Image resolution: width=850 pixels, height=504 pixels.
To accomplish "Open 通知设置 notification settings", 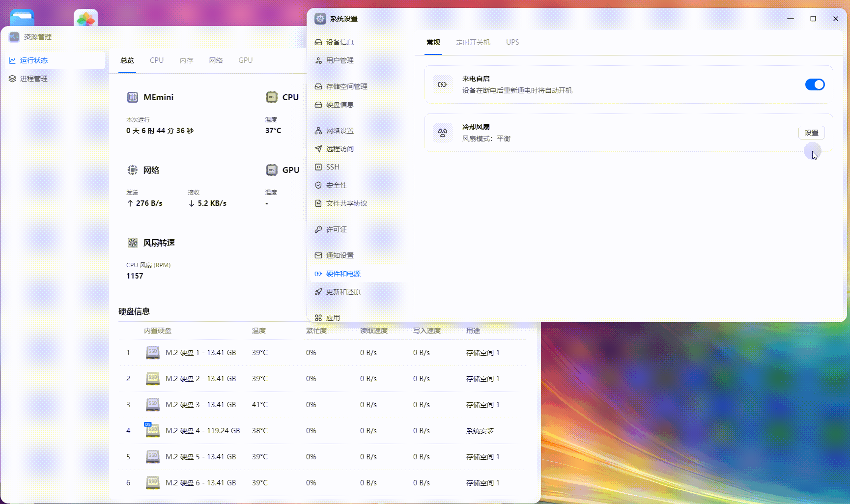I will (x=340, y=255).
